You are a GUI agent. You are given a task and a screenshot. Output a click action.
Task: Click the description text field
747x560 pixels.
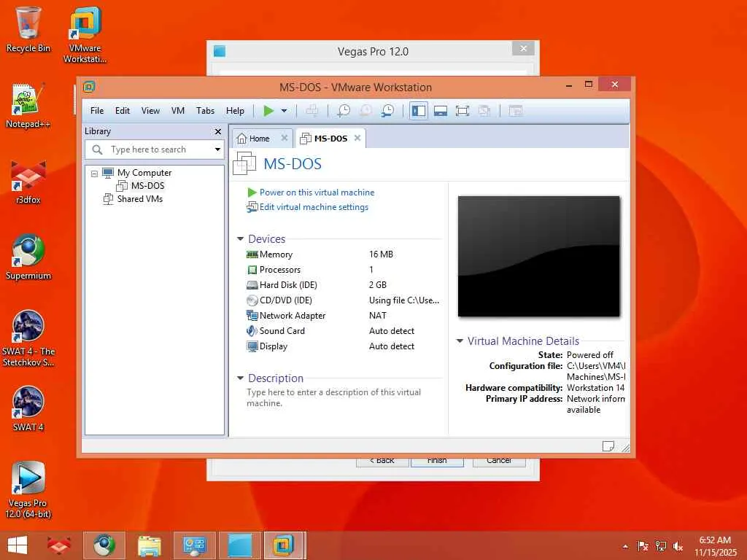[x=343, y=397]
